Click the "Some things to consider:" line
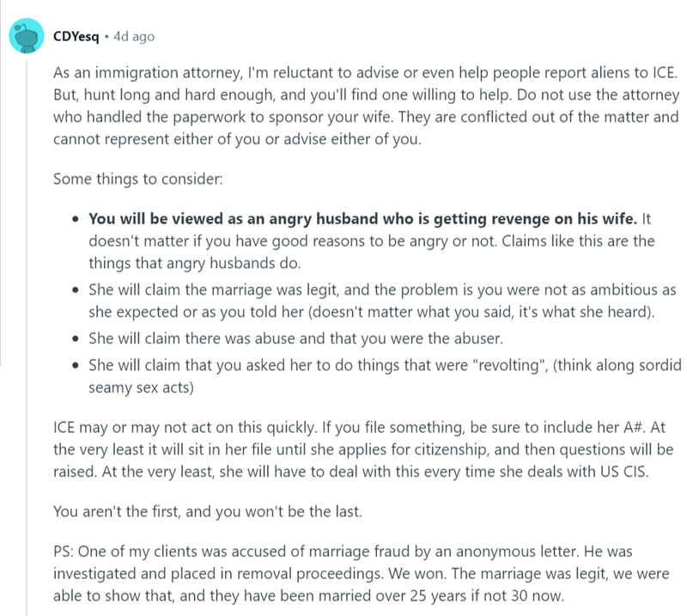 (x=138, y=179)
